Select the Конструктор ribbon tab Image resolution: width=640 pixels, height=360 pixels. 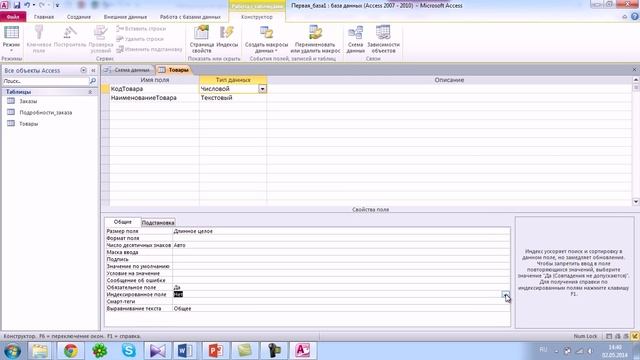(257, 17)
